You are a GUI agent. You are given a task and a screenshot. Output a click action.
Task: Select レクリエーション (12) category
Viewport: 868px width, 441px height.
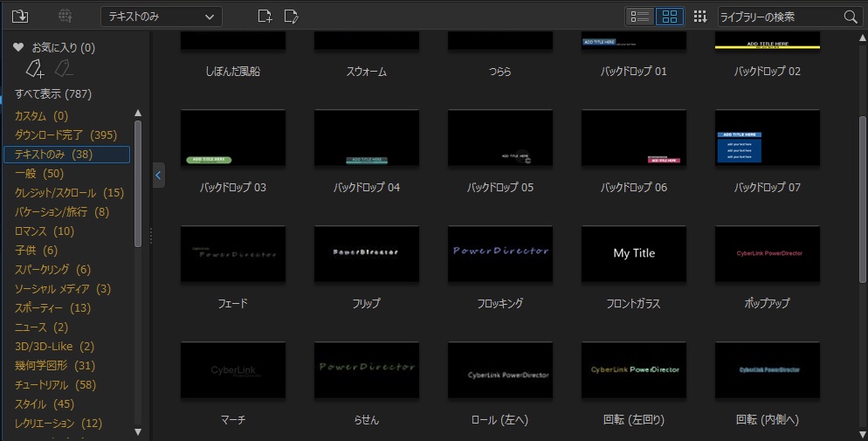[59, 424]
